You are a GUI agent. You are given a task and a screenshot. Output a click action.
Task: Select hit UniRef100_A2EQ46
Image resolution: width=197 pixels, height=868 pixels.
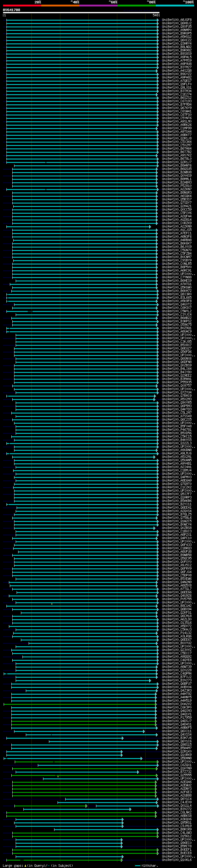pyautogui.click(x=177, y=782)
